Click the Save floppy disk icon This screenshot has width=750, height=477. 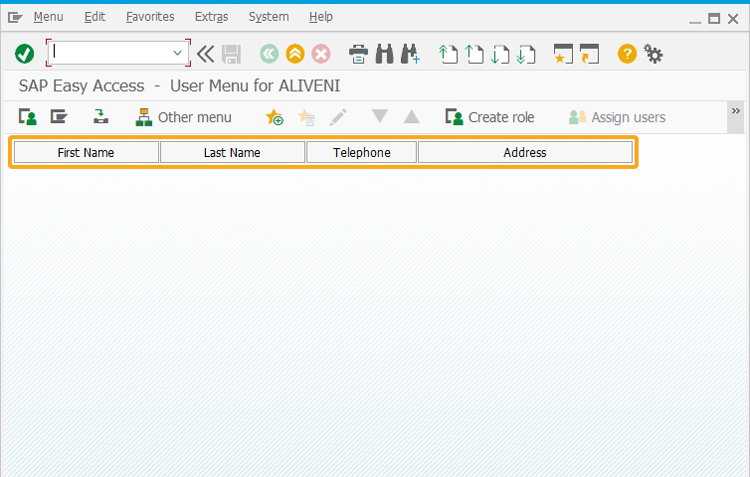pyautogui.click(x=232, y=54)
